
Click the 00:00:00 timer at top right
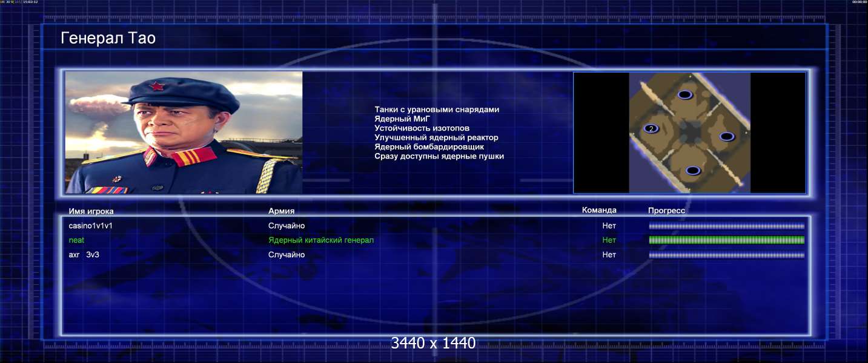[x=859, y=2]
